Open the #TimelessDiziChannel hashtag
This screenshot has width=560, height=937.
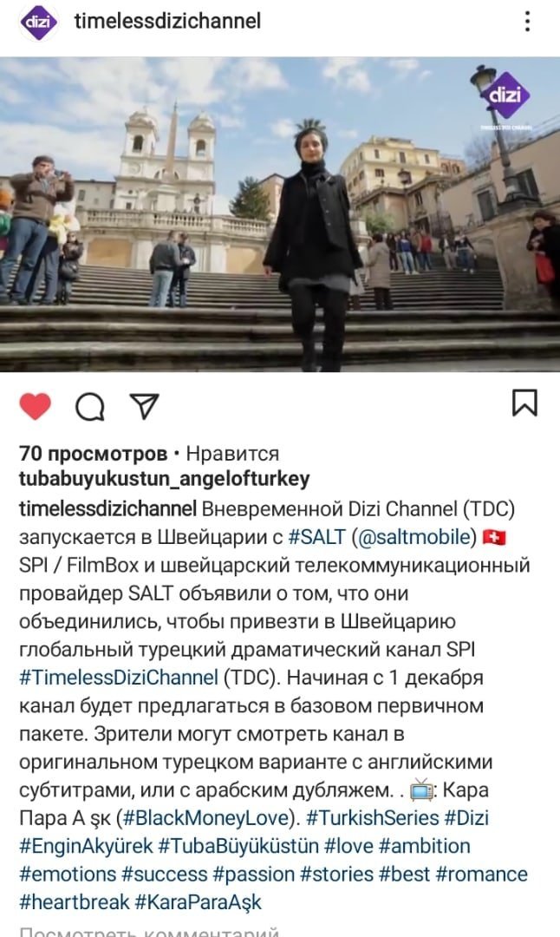[x=119, y=678]
